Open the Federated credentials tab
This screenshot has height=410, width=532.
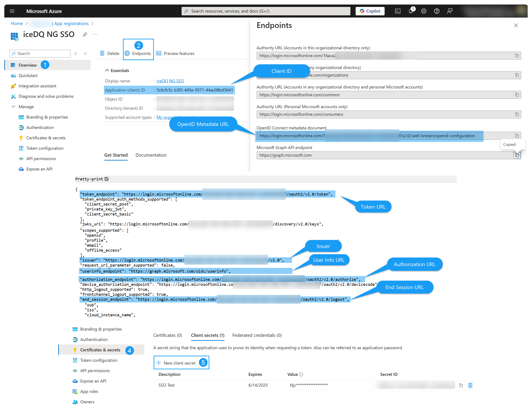(257, 335)
